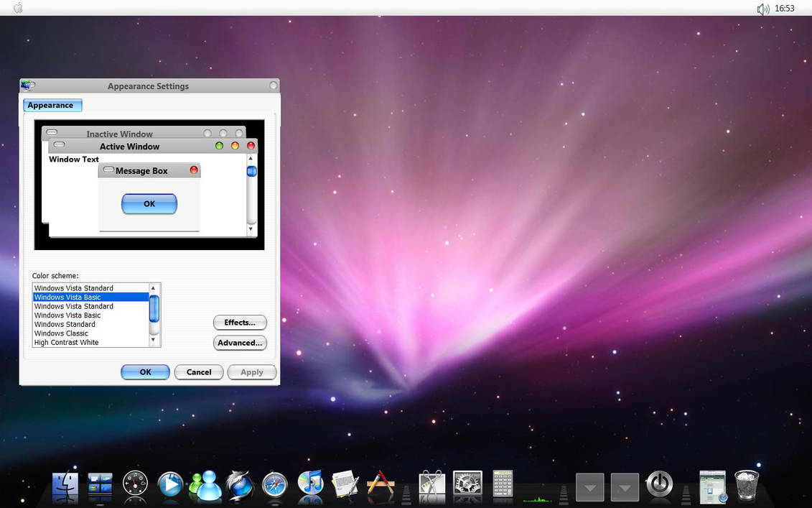Open the Trash in the dock
This screenshot has height=508, width=812.
point(745,486)
